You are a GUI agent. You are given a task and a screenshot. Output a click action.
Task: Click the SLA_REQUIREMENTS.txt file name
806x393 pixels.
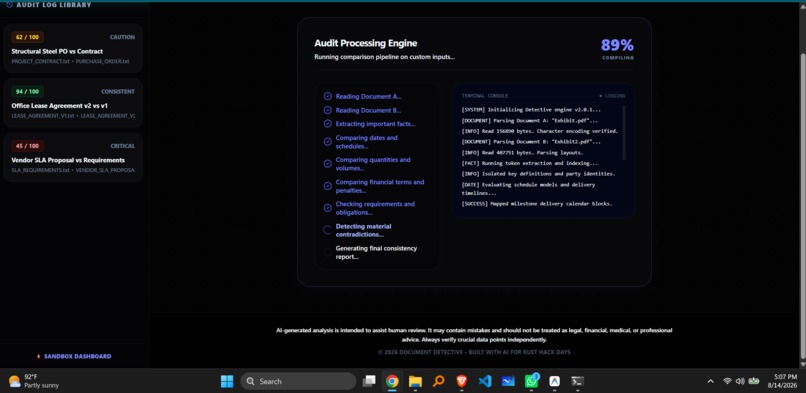(40, 170)
